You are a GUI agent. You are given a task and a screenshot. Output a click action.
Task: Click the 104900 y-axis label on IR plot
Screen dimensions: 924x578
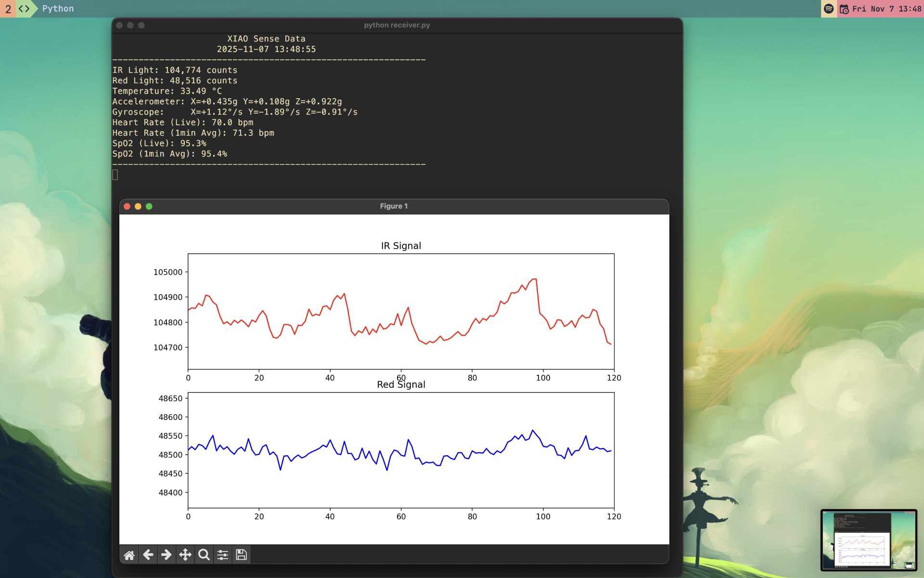168,297
